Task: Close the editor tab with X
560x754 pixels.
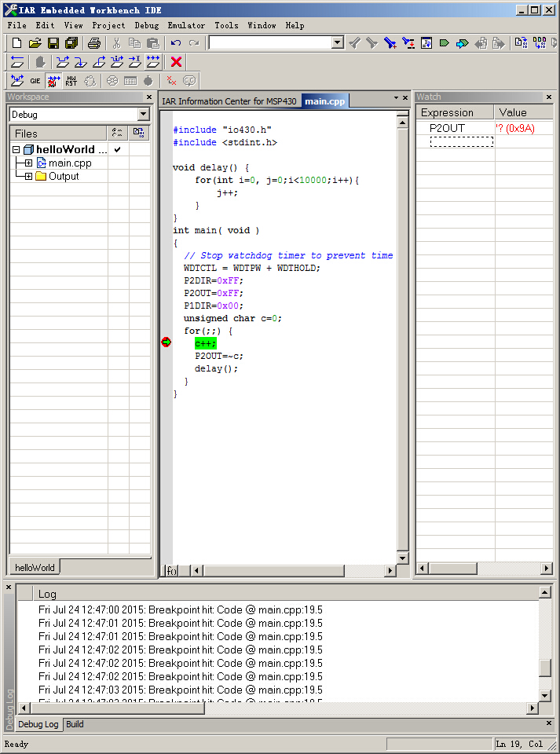Action: click(405, 97)
